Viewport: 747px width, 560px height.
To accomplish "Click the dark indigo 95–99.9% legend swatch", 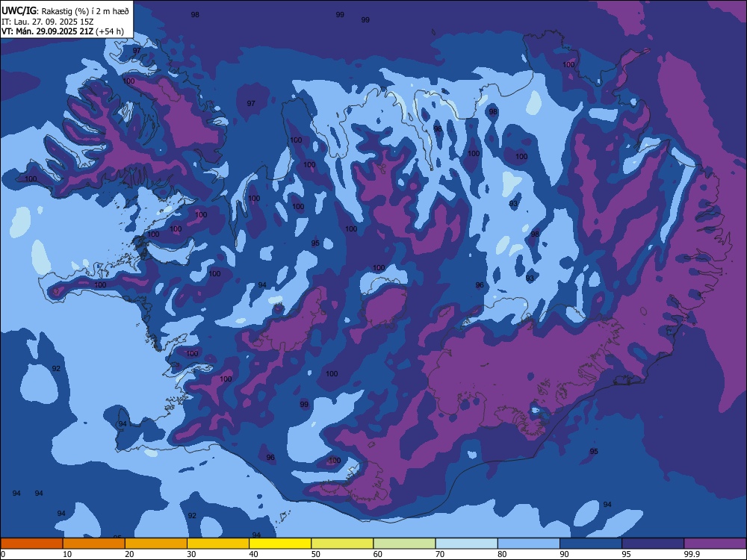I will point(653,544).
